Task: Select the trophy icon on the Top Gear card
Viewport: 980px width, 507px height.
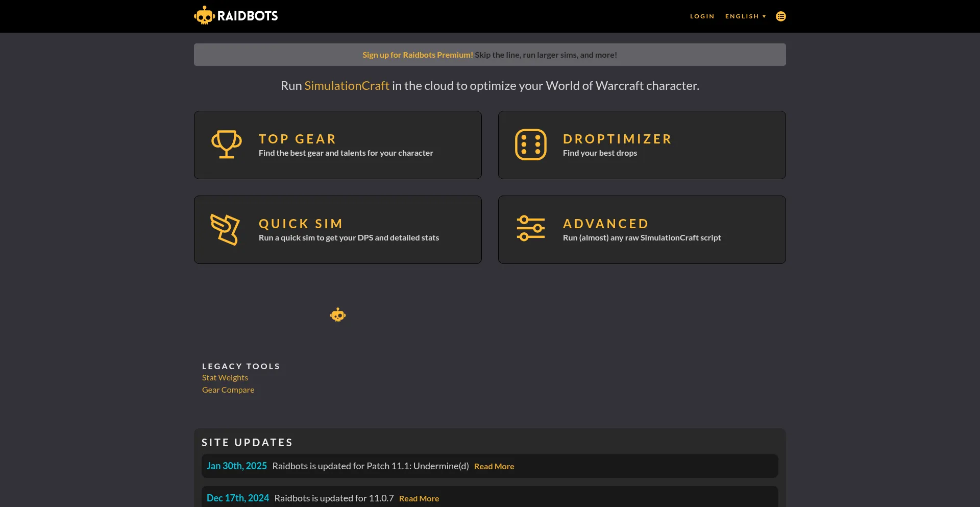Action: (226, 144)
